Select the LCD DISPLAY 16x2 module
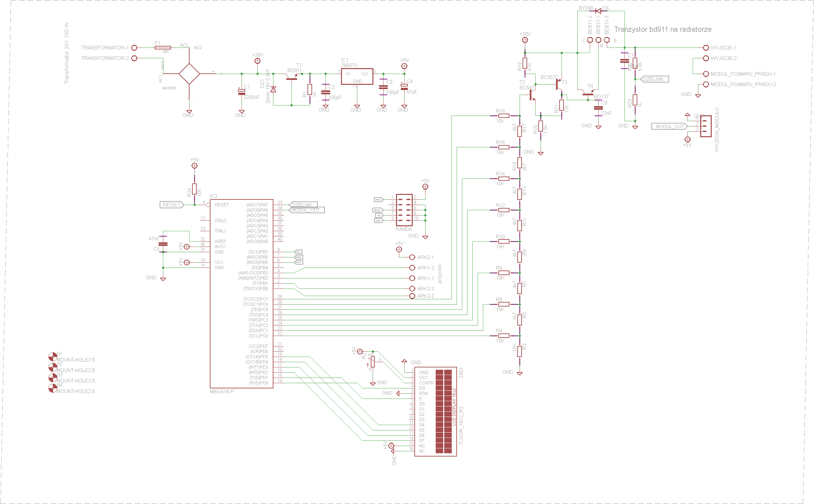 tap(435, 411)
